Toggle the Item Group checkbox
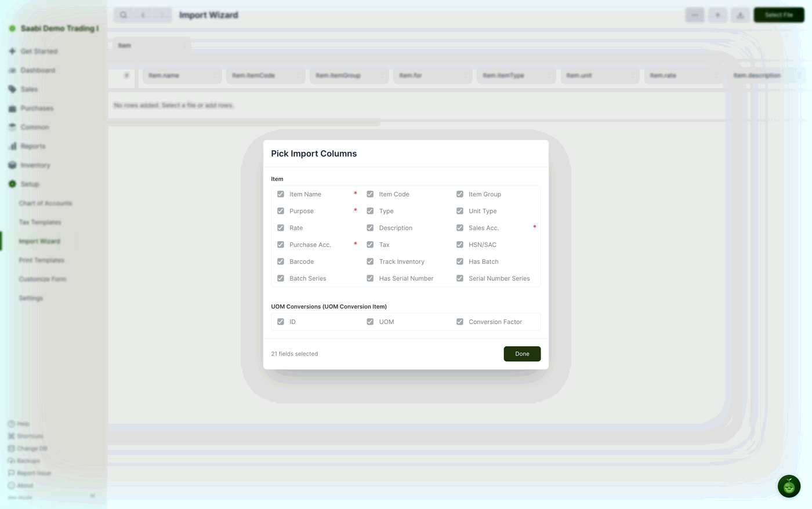Image resolution: width=812 pixels, height=509 pixels. pos(460,194)
